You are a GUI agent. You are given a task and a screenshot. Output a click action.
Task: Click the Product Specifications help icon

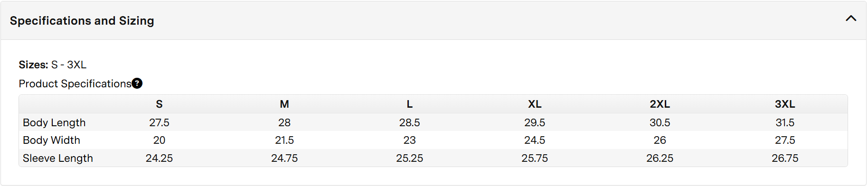[x=137, y=84]
